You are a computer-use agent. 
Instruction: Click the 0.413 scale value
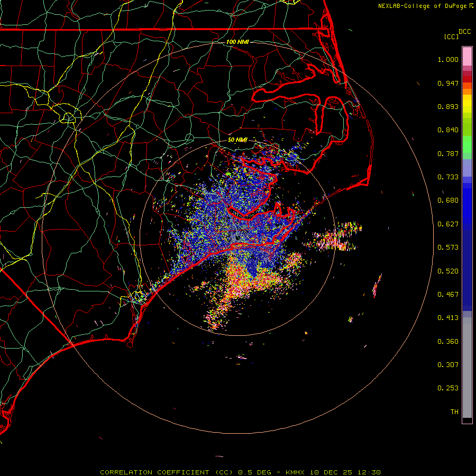(448, 318)
